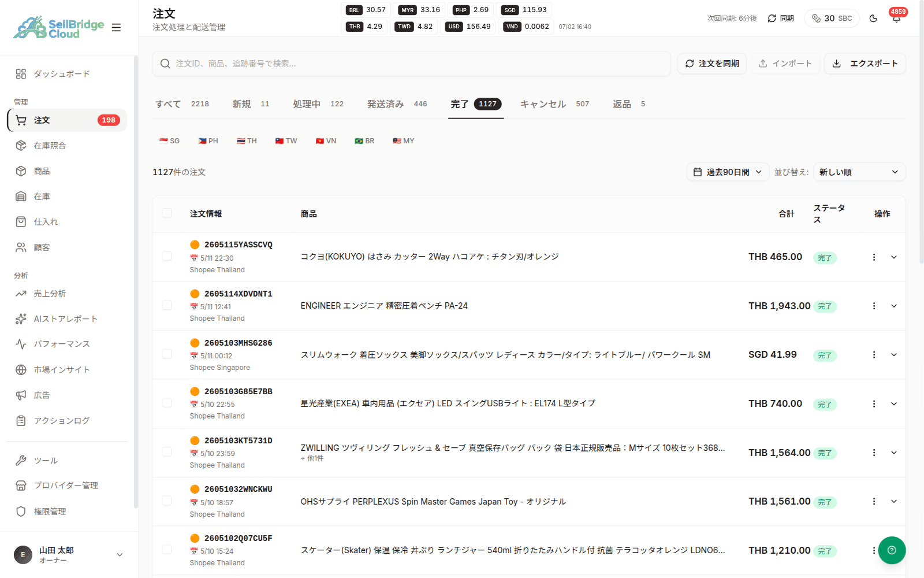The height and width of the screenshot is (578, 924).
Task: Open actions menu for order 2605103MHSG286
Action: (x=874, y=355)
